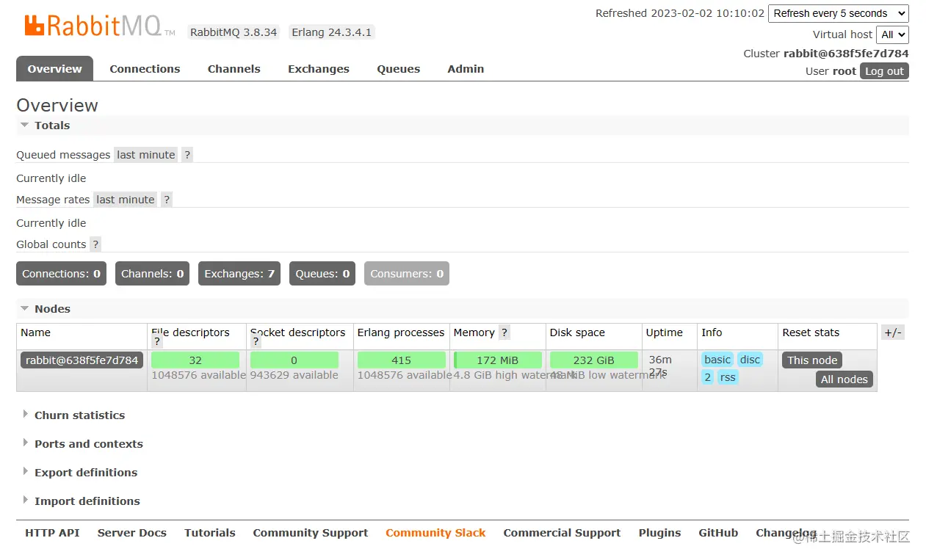Expand Ports and contexts section
Screen dimensions: 926x560
tap(82, 444)
